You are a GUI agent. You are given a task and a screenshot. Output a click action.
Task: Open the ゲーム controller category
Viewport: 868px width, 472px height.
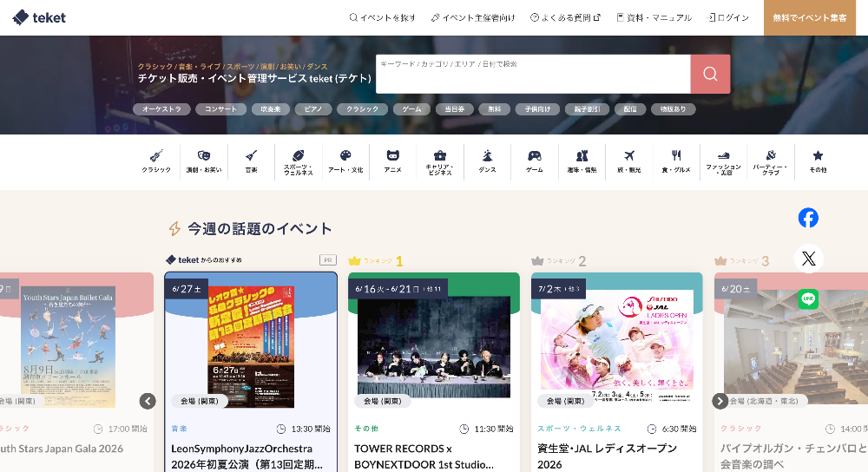tap(534, 161)
